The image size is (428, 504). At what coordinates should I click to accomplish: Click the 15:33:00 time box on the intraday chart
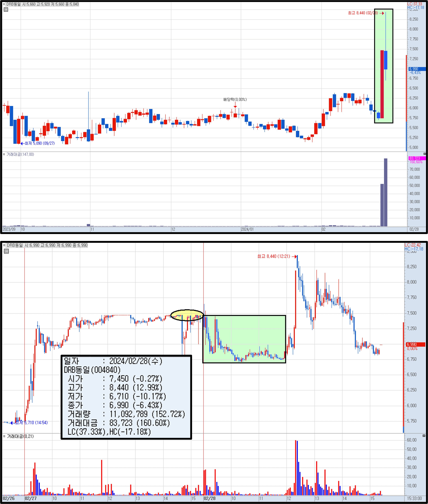click(414, 498)
